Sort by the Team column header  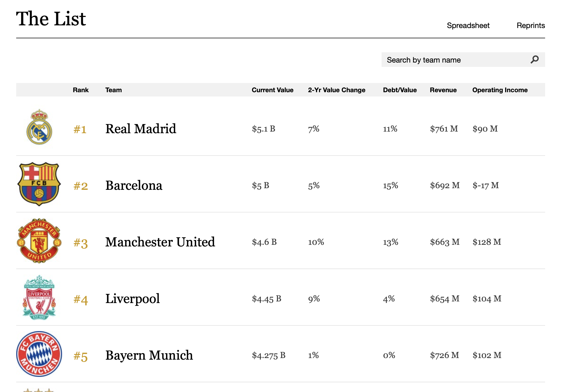(113, 90)
